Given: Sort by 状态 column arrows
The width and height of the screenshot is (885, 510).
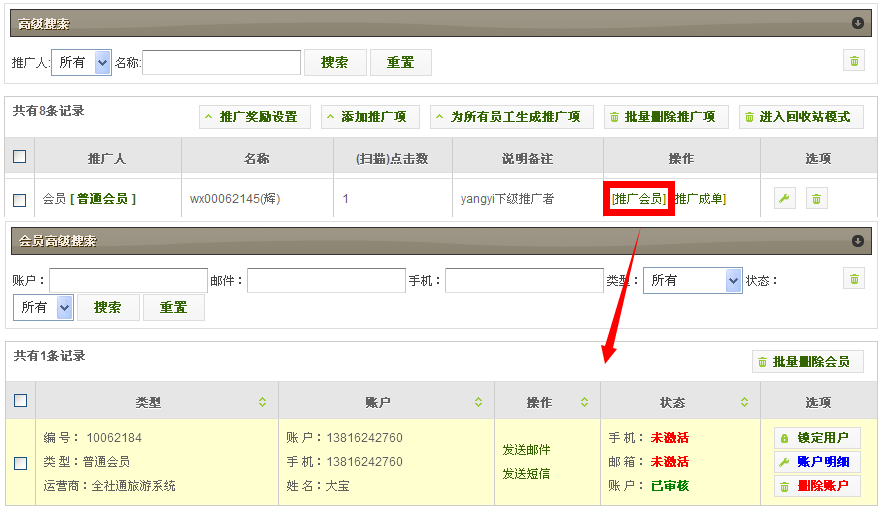Looking at the screenshot, I should pyautogui.click(x=743, y=403).
